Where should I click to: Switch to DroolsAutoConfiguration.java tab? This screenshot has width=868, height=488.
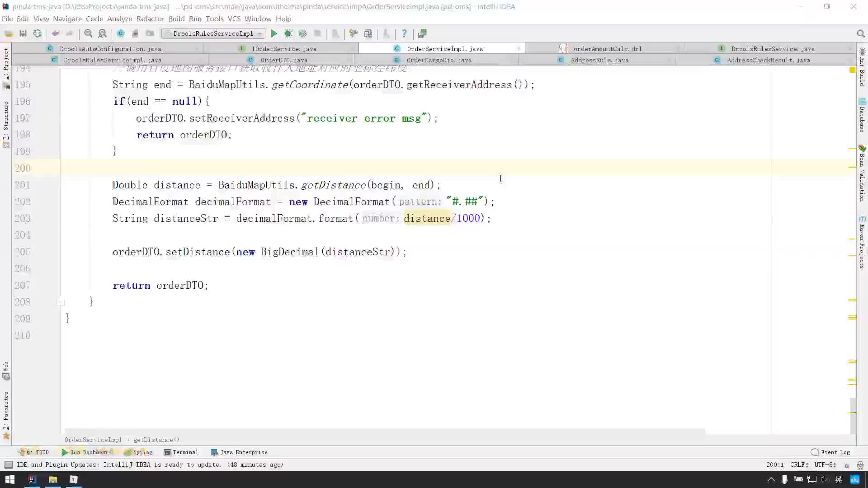tap(110, 48)
